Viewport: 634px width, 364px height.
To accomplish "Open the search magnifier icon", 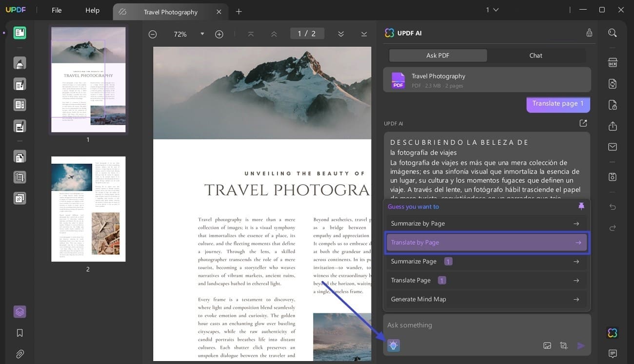I will tap(613, 33).
